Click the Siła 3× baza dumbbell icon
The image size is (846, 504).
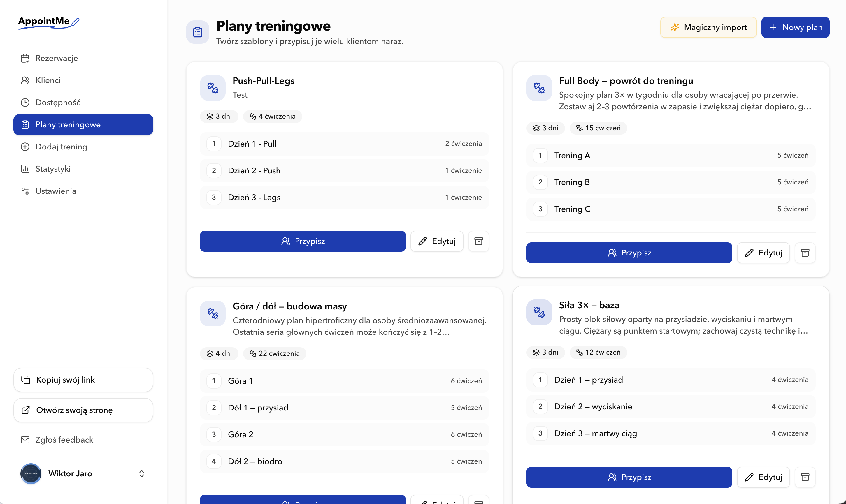(x=539, y=312)
